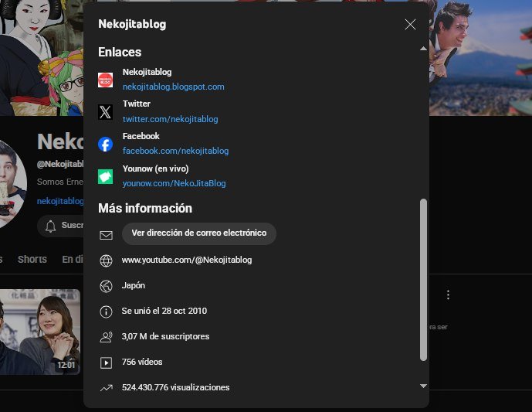Click the Enlaces heading
The width and height of the screenshot is (532, 412).
[120, 52]
